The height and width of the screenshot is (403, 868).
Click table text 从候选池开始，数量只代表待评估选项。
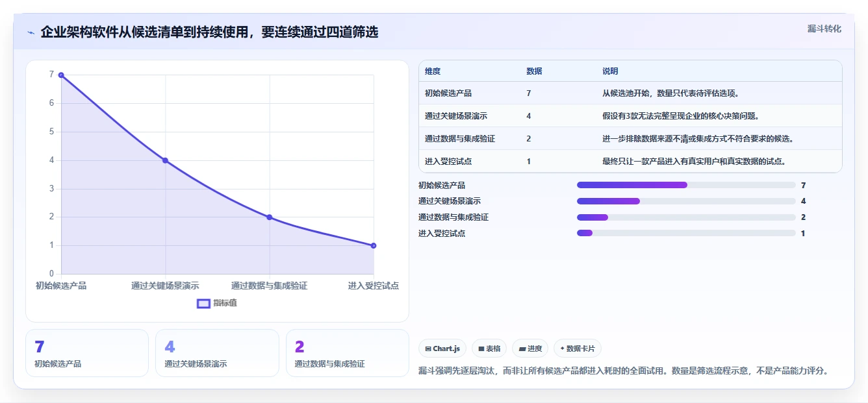[x=670, y=93]
